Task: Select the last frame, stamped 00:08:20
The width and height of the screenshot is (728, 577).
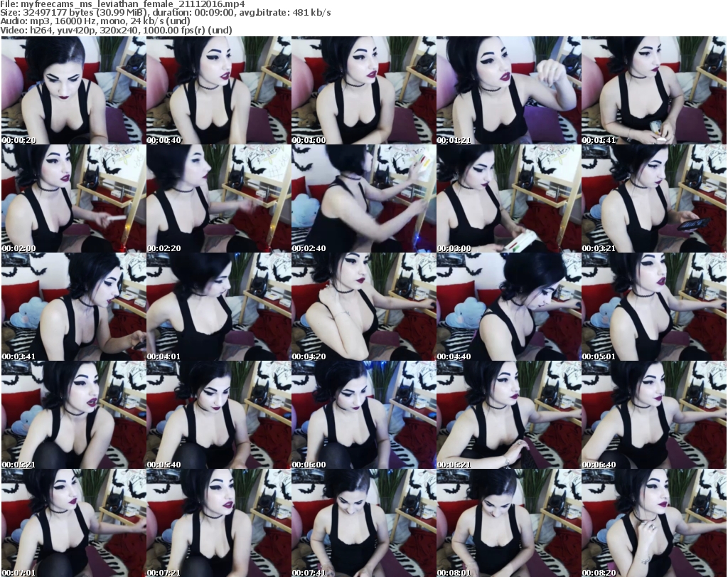Action: [x=654, y=523]
